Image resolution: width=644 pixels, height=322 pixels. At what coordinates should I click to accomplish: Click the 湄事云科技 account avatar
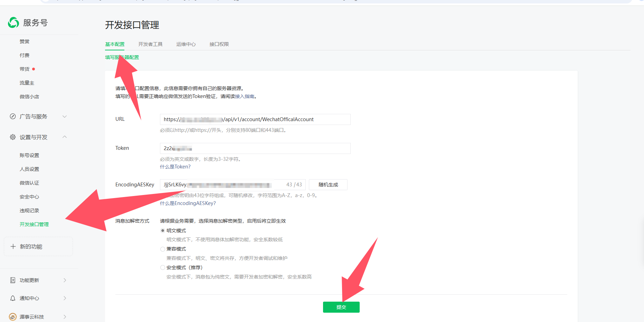click(13, 316)
